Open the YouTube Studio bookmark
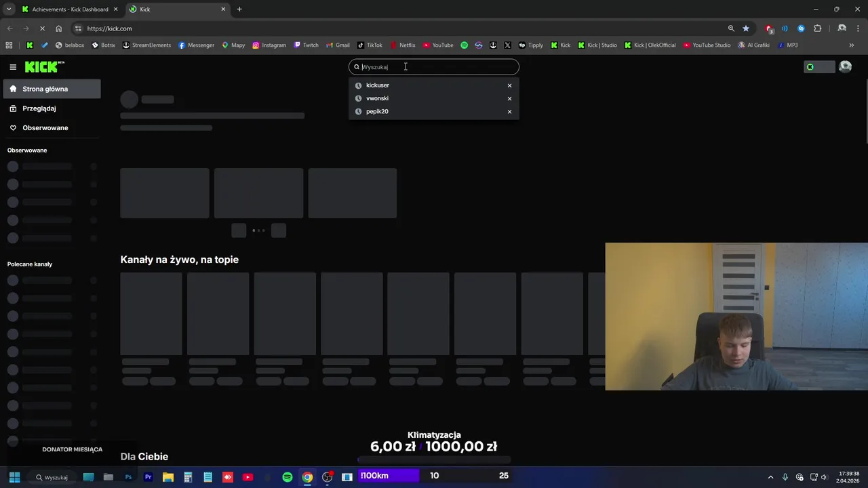 click(707, 45)
